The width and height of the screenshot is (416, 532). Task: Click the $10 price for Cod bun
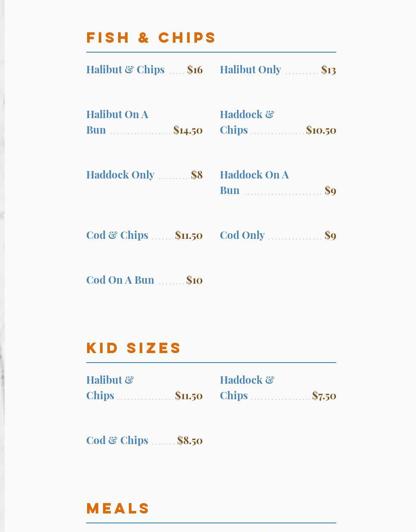click(x=194, y=280)
